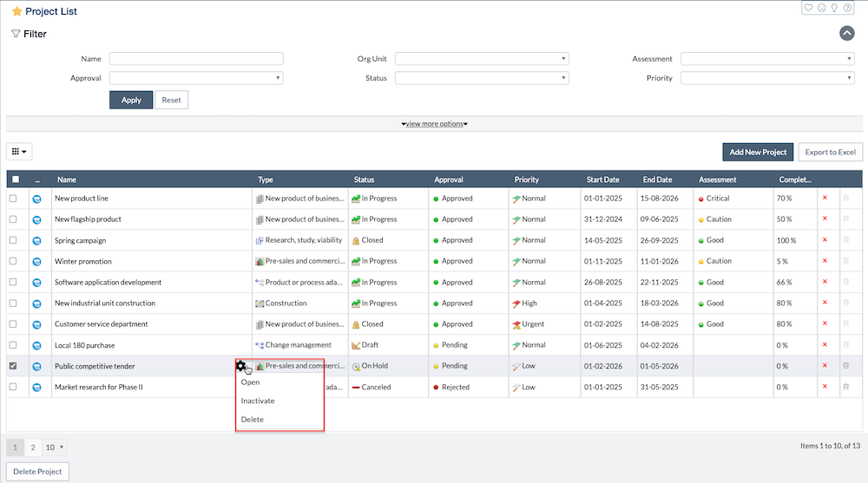Viewport: 868px width, 483px height.
Task: Collapse the Filter panel with chevron button
Action: pyautogui.click(x=847, y=34)
